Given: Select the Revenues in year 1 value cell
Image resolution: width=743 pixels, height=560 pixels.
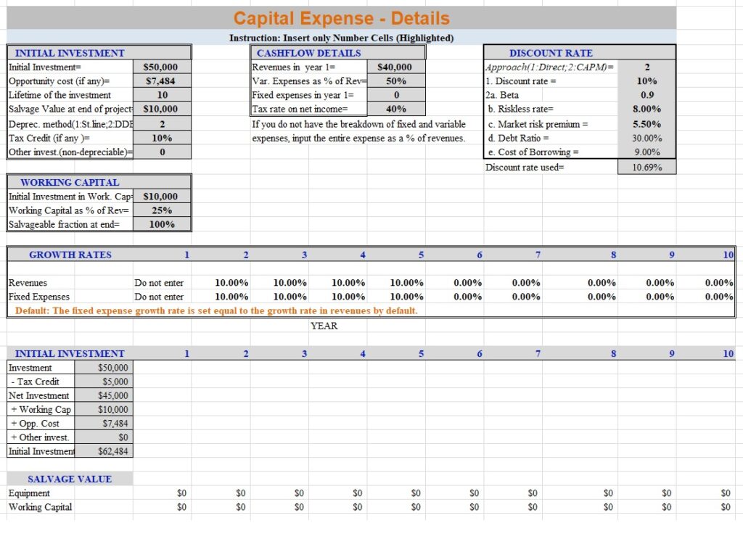Looking at the screenshot, I should point(395,67).
